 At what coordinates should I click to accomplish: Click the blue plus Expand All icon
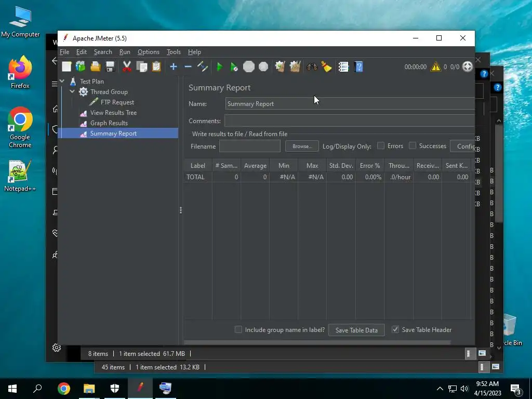[x=174, y=66]
